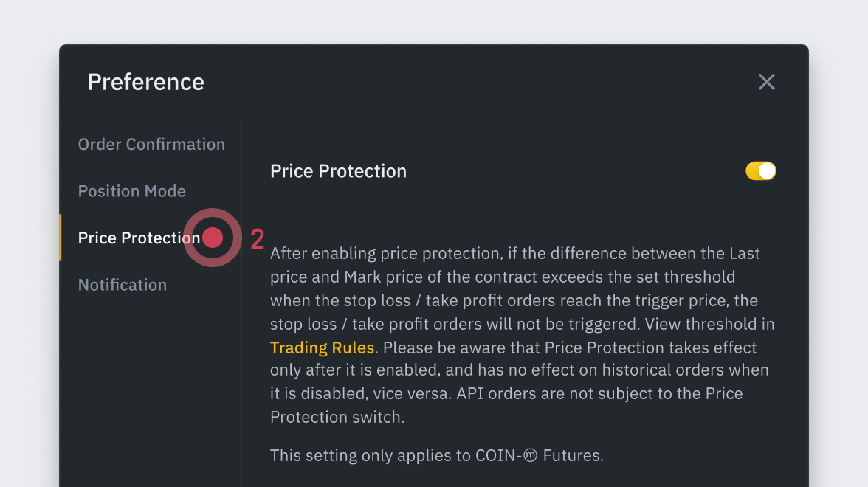This screenshot has height=487, width=868.
Task: Select the Price Protection sidebar tab
Action: pos(139,238)
